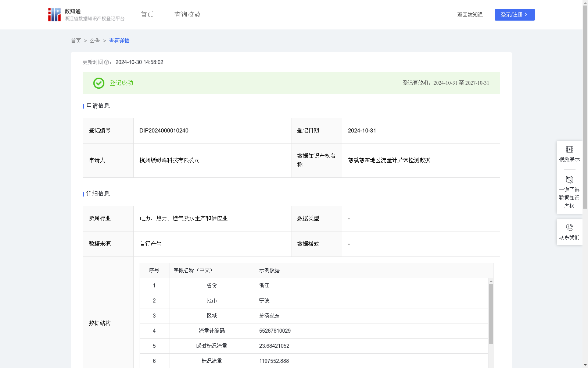
Task: Click the 数据结构 row label
Action: [100, 323]
